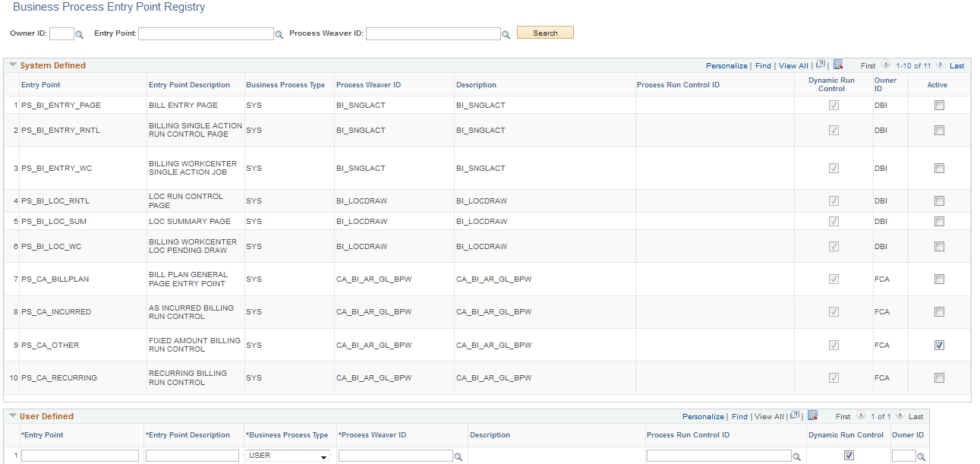Open the Business Process Type USER dropdown
The height and width of the screenshot is (464, 980).
tap(323, 455)
